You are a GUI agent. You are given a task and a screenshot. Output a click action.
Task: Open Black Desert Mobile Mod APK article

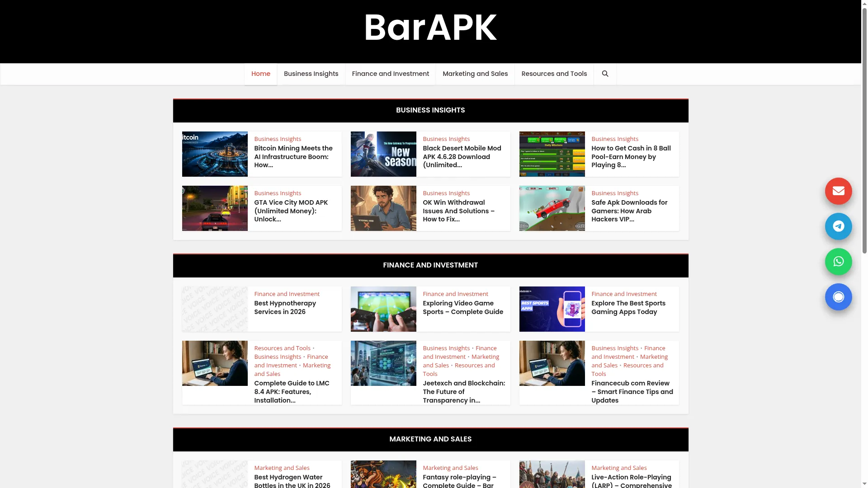pos(462,157)
